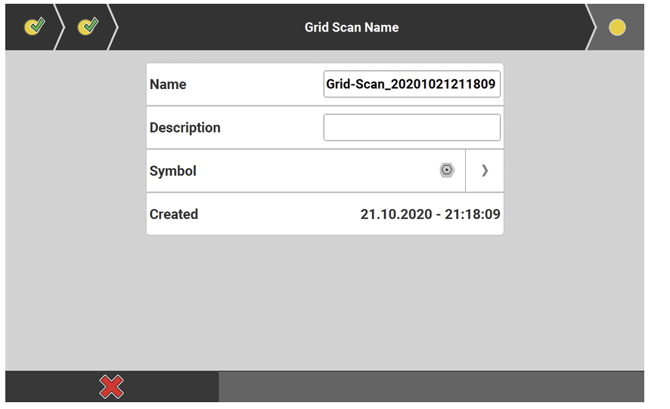Click the empty gray area below the form

pyautogui.click(x=325, y=300)
